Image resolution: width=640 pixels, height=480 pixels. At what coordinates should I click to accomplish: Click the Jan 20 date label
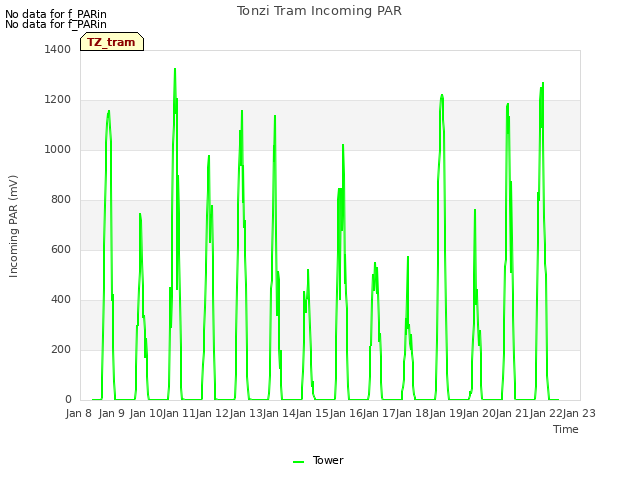pos(479,413)
